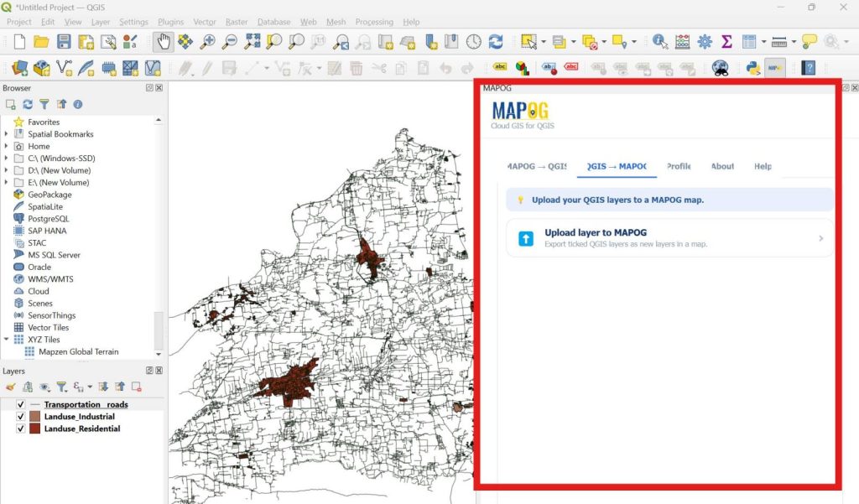Toggle the MAPOG plugin toolbar button
The width and height of the screenshot is (859, 504).
(775, 68)
